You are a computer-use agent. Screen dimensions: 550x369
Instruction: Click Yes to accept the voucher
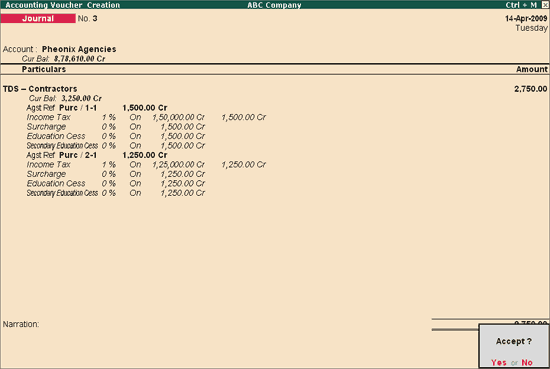(x=498, y=362)
